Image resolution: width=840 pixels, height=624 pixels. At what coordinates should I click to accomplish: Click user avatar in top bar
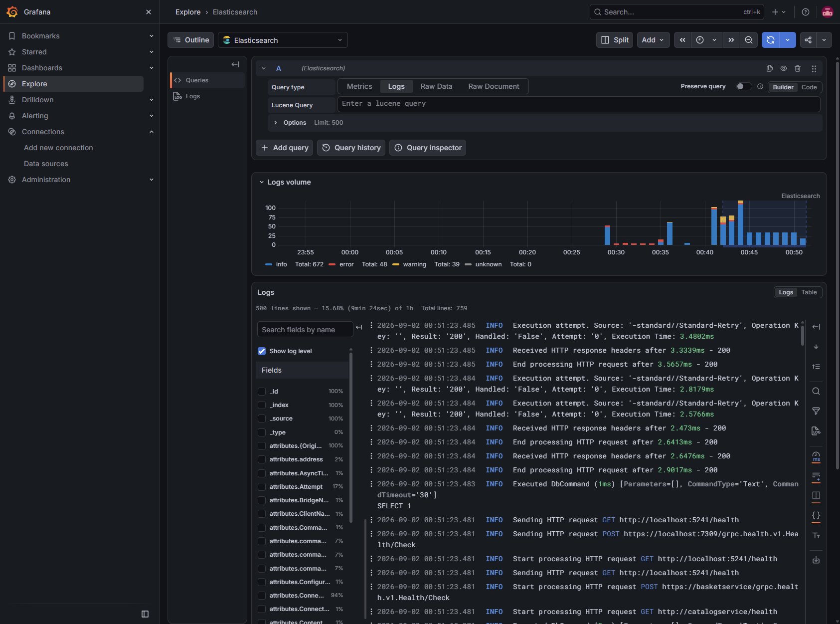click(x=828, y=12)
